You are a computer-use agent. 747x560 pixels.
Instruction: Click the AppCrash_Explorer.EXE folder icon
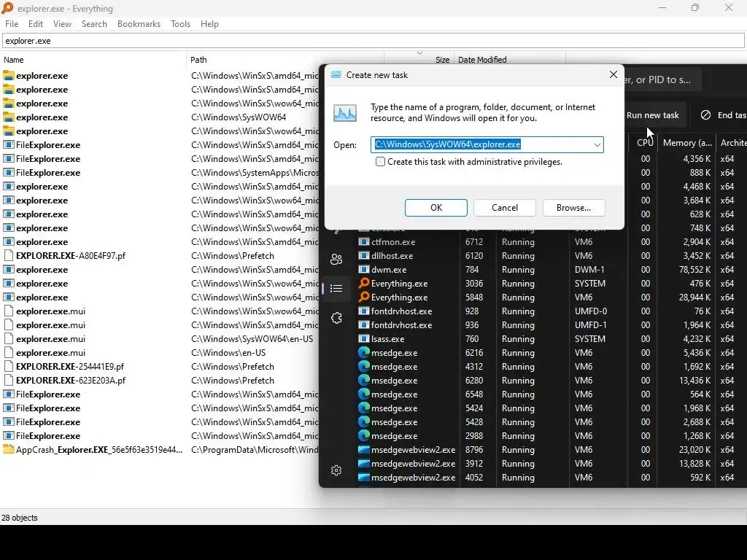(x=9, y=449)
